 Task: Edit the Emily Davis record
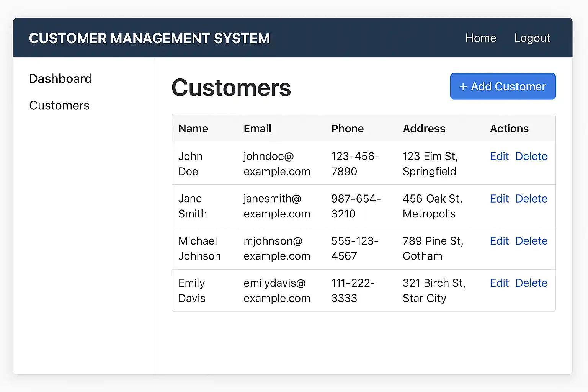[x=499, y=283]
